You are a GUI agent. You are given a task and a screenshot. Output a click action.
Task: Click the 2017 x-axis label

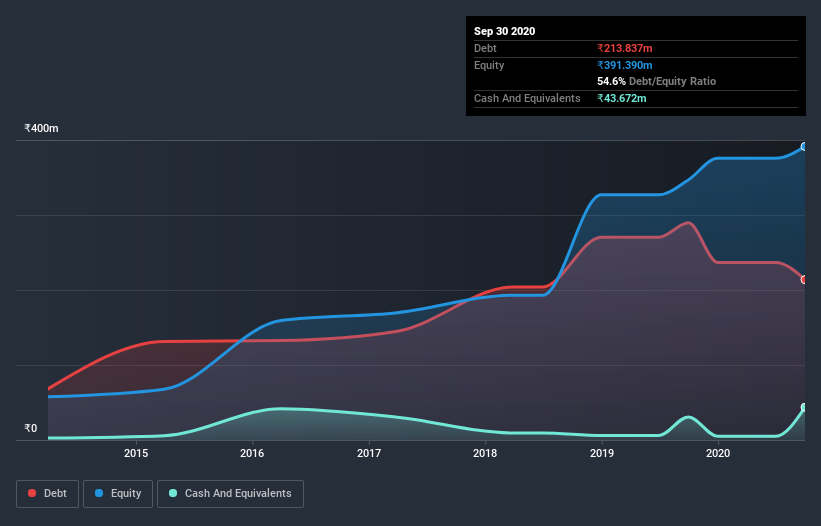point(369,453)
